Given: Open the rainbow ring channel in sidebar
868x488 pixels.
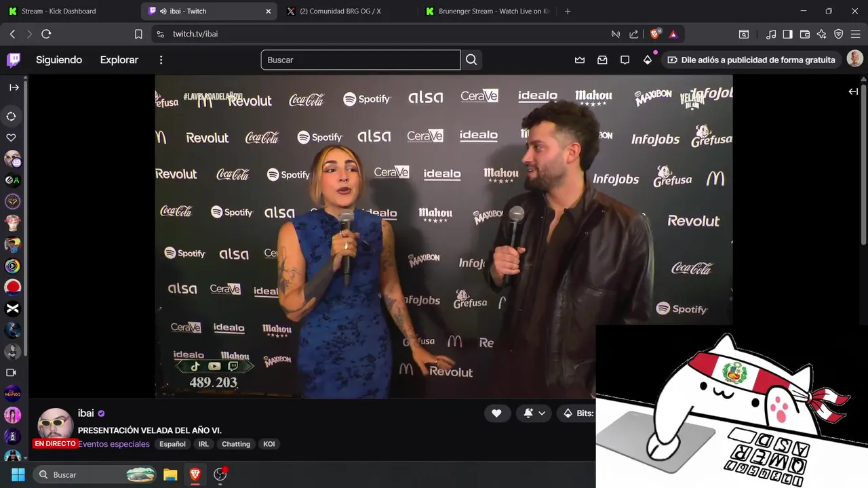Looking at the screenshot, I should point(13,266).
